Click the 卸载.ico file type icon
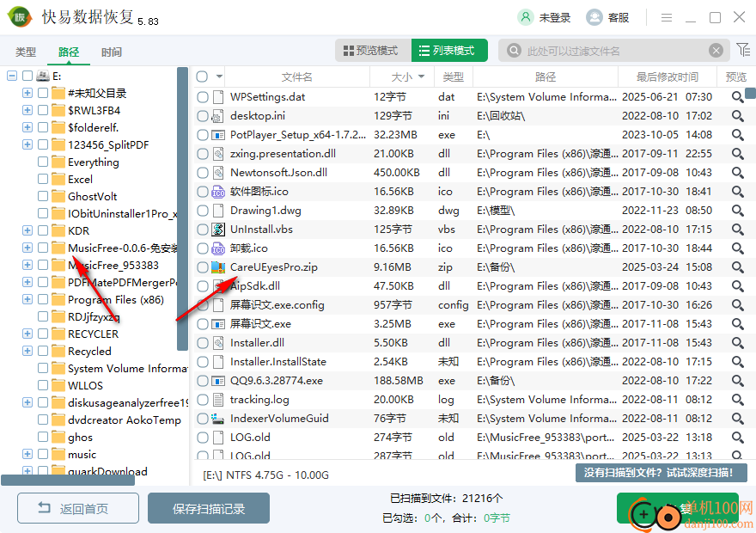This screenshot has width=756, height=533. tap(218, 248)
